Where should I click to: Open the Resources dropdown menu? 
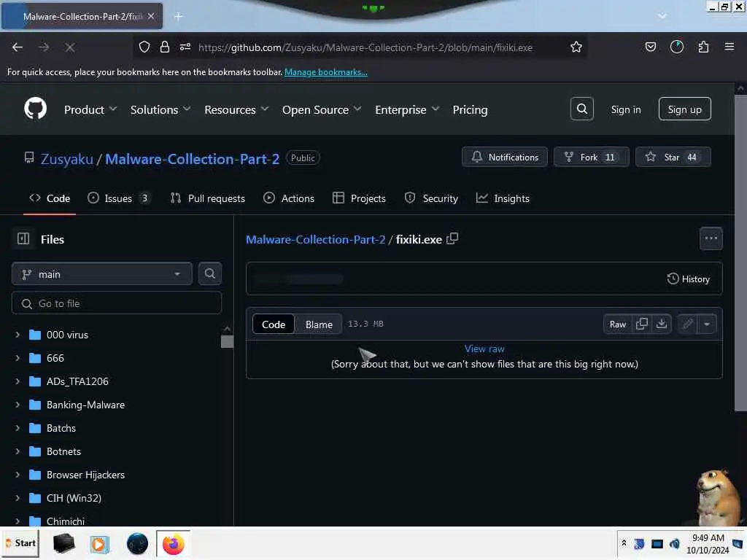pyautogui.click(x=236, y=109)
